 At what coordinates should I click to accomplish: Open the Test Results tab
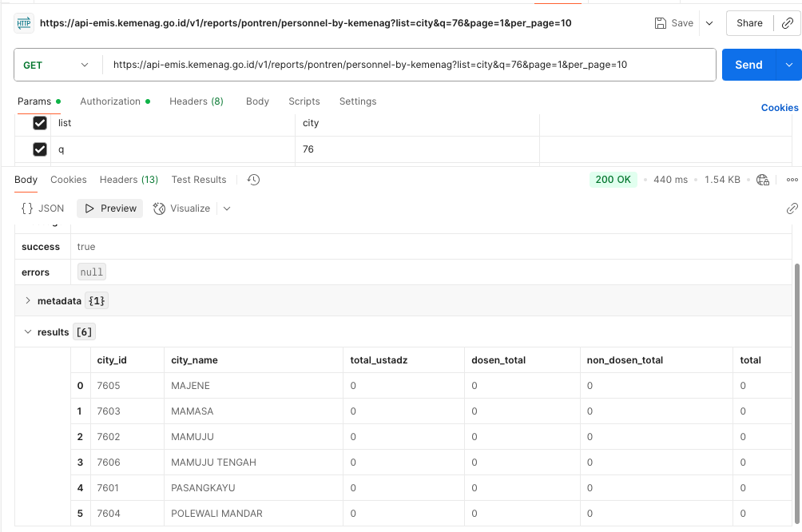[x=199, y=180]
